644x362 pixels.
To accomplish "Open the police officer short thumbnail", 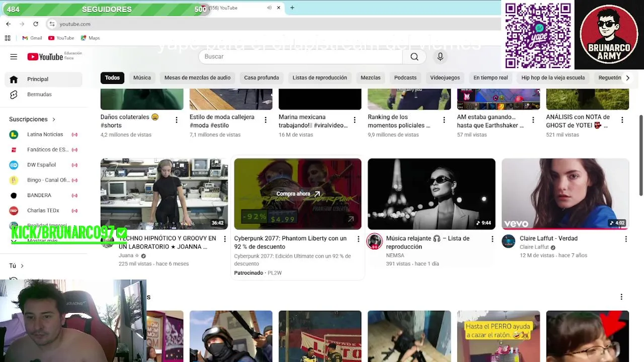I will (x=231, y=336).
